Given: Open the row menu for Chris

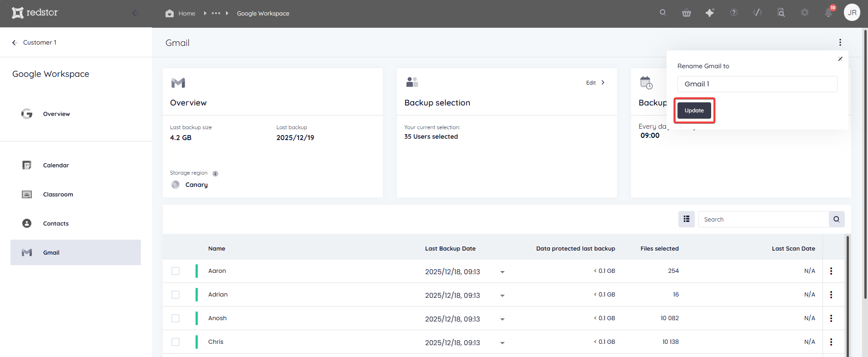Looking at the screenshot, I should [831, 342].
